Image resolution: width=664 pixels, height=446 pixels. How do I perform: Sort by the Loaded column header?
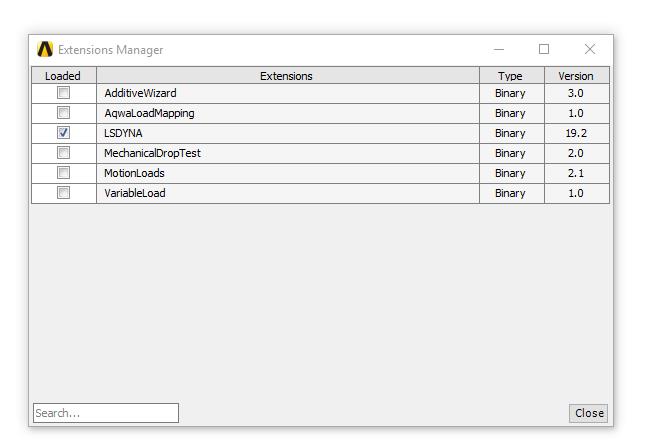tap(64, 75)
